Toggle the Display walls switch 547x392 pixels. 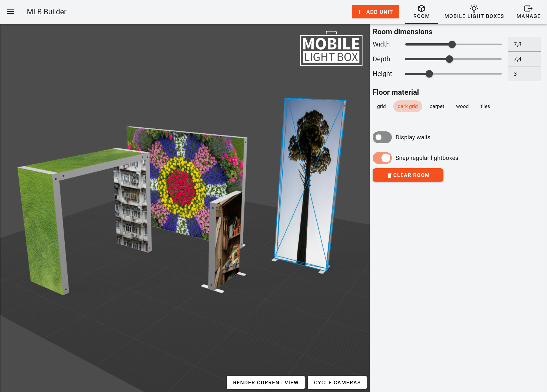pos(382,137)
